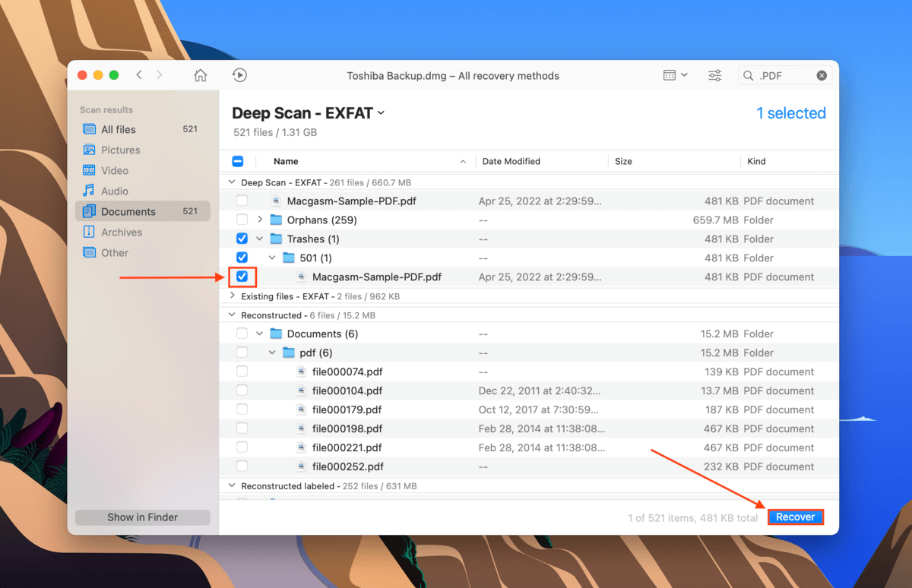Sort by the Size column header
The width and height of the screenshot is (912, 588).
click(x=624, y=161)
